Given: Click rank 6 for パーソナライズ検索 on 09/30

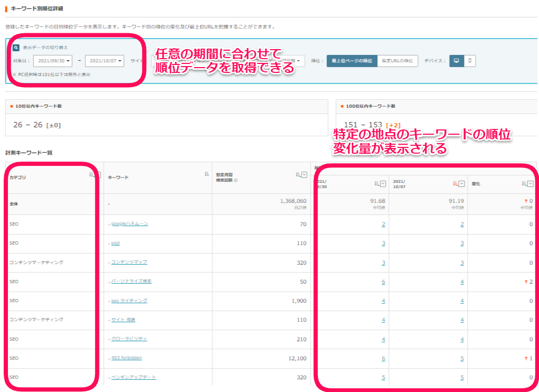Looking at the screenshot, I should click(383, 282).
